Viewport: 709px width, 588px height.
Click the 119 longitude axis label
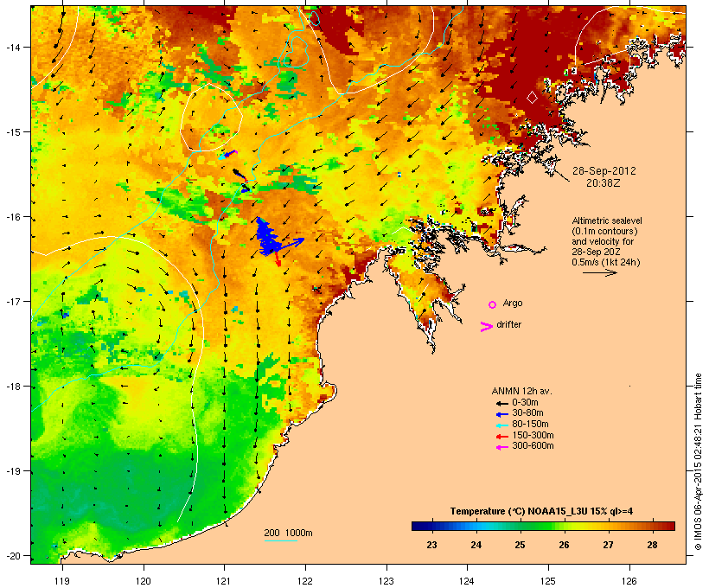click(62, 581)
